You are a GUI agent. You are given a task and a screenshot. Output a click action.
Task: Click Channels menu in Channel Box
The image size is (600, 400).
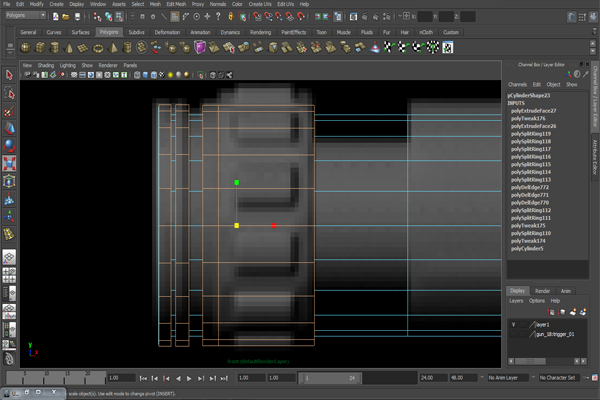[x=517, y=85]
